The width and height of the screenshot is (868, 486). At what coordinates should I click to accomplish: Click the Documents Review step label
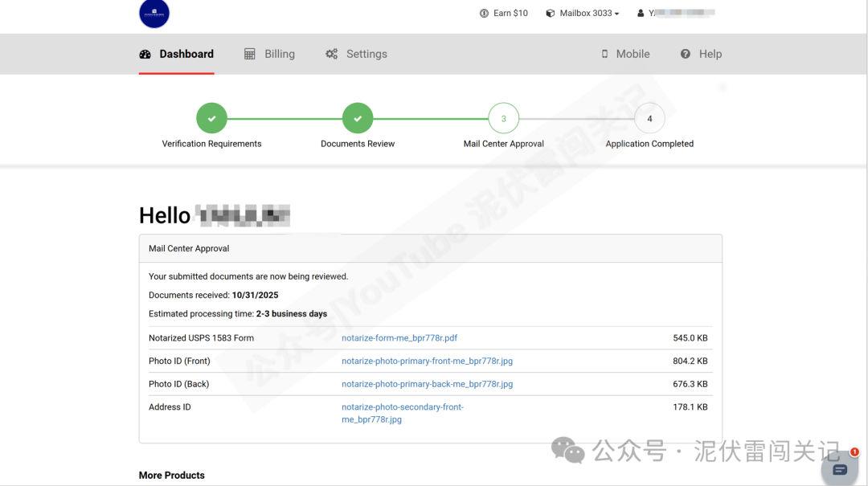click(358, 144)
